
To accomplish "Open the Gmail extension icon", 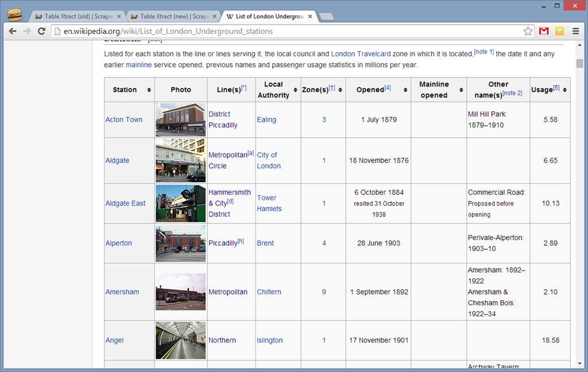I will point(544,31).
